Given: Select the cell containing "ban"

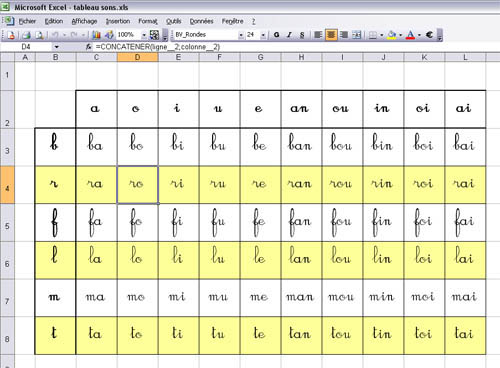Looking at the screenshot, I should click(x=302, y=147).
